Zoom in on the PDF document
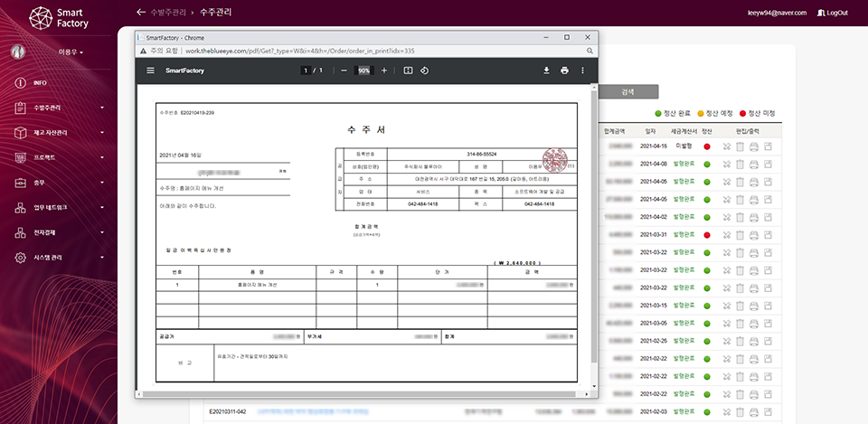This screenshot has width=868, height=424. point(384,71)
